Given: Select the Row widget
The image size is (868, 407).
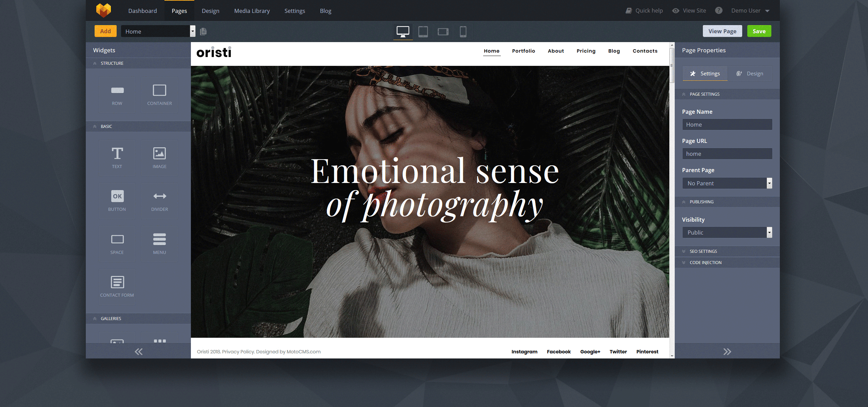Looking at the screenshot, I should (x=117, y=95).
